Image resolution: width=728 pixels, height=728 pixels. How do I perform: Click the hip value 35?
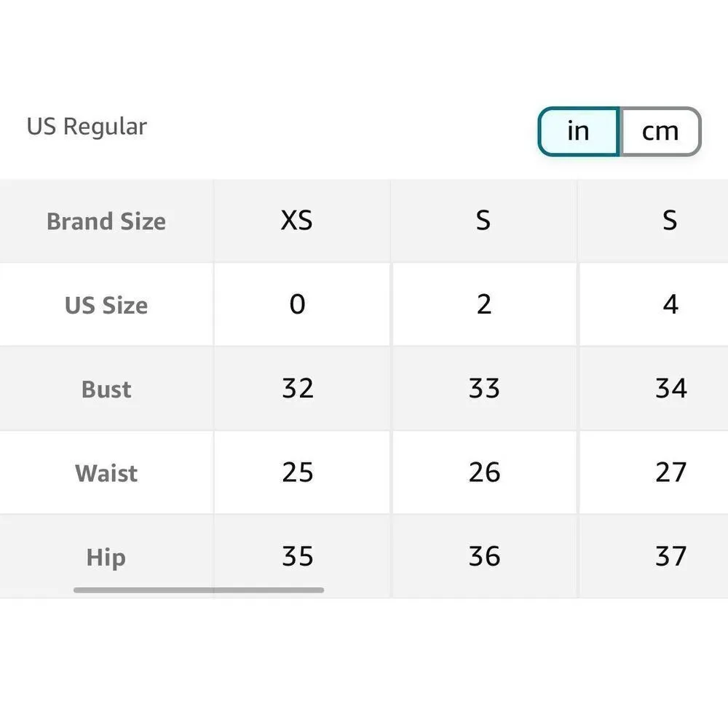[297, 557]
